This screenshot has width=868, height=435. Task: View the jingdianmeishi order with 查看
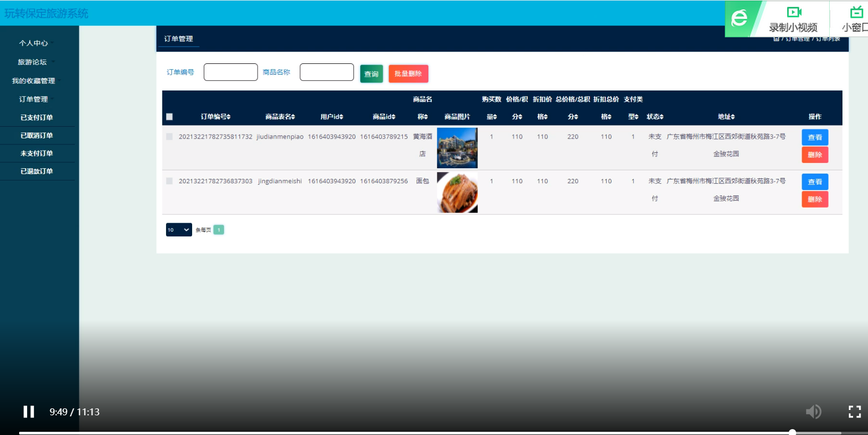[815, 182]
